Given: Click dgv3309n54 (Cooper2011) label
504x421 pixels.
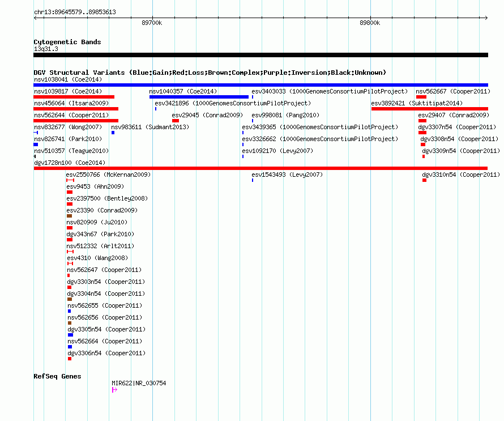Looking at the screenshot, I should [x=461, y=151].
